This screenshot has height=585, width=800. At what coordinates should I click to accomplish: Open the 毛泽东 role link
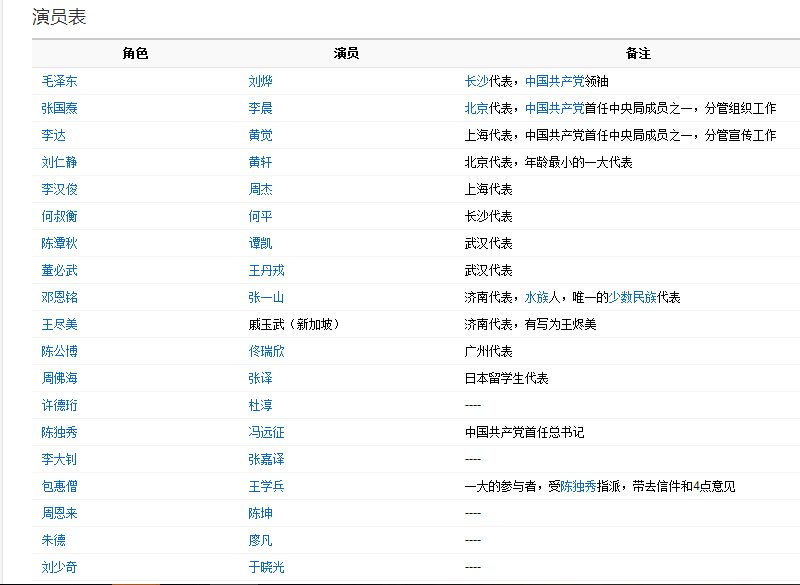tap(60, 81)
